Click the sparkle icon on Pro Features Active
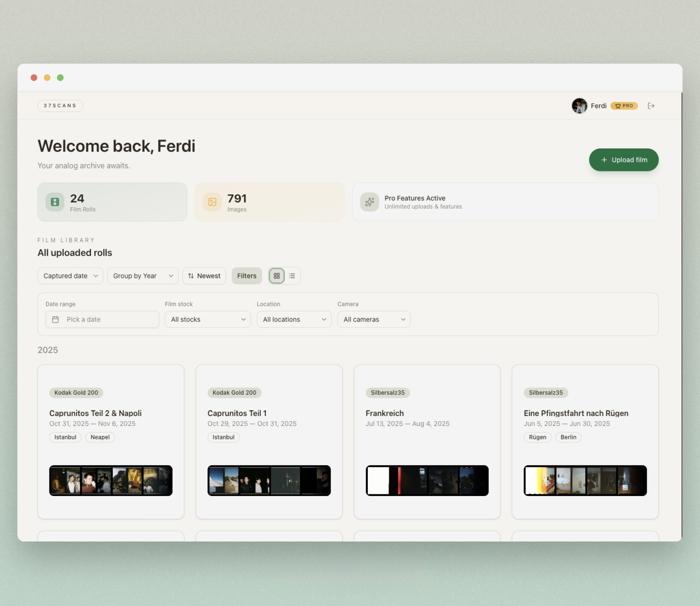The width and height of the screenshot is (700, 606). coord(369,202)
